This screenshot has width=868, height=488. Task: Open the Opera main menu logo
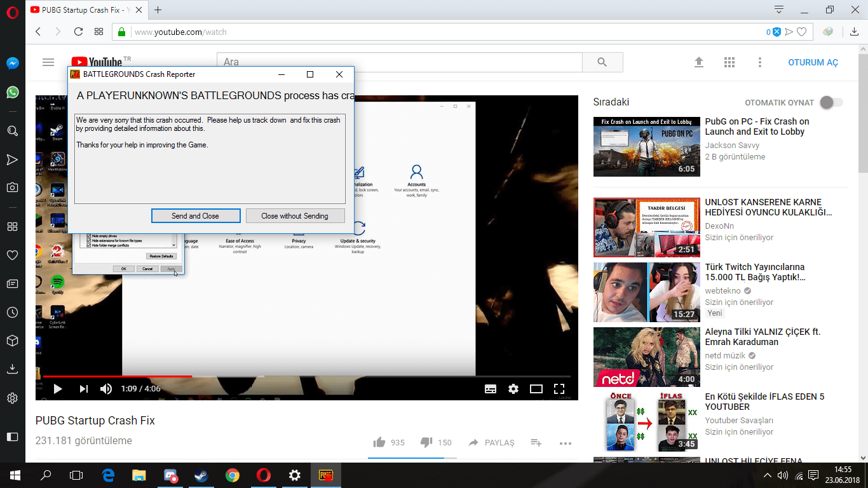pos(12,12)
